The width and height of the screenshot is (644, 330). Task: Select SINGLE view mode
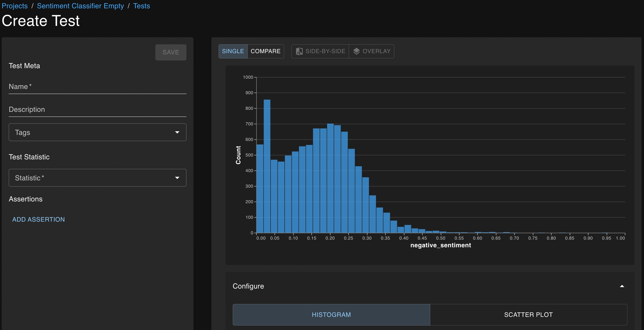[x=233, y=51]
